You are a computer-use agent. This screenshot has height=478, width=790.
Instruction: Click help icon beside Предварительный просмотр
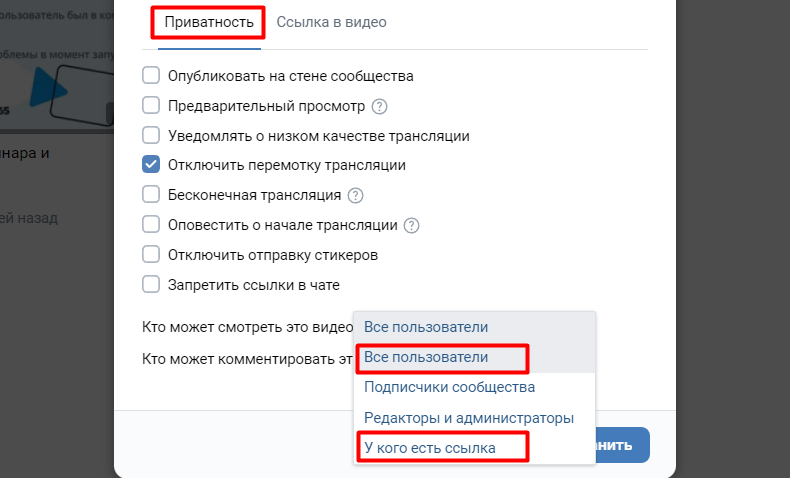pos(379,106)
